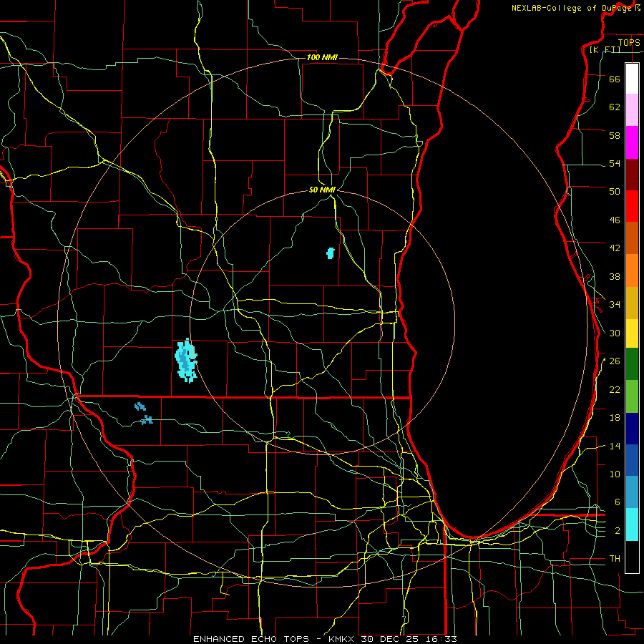Click the 42 value on the legend

coord(615,248)
